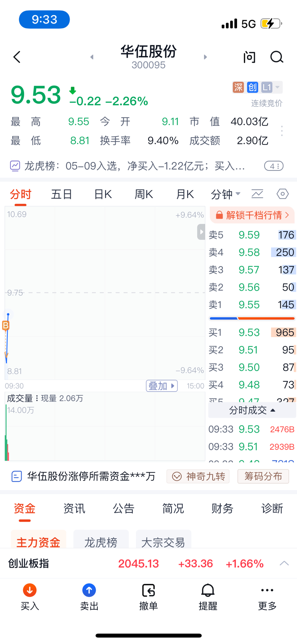Image resolution: width=297 pixels, height=644 pixels.
Task: Collapse order book with the gray arrow handle
Action: tap(201, 232)
